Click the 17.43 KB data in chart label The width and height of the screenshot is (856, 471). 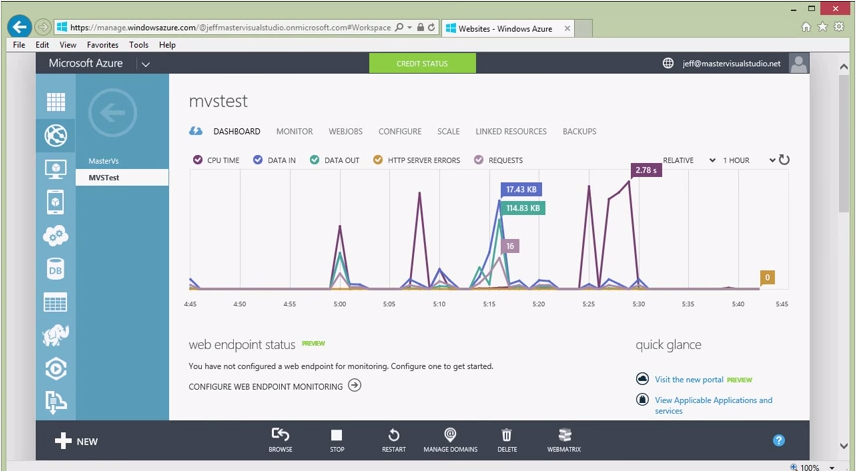tap(521, 189)
